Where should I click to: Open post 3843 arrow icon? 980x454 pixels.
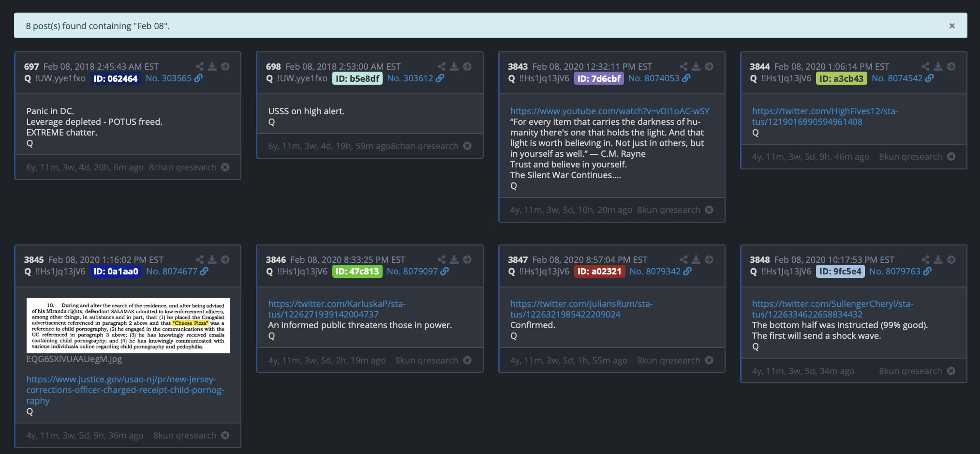click(709, 66)
